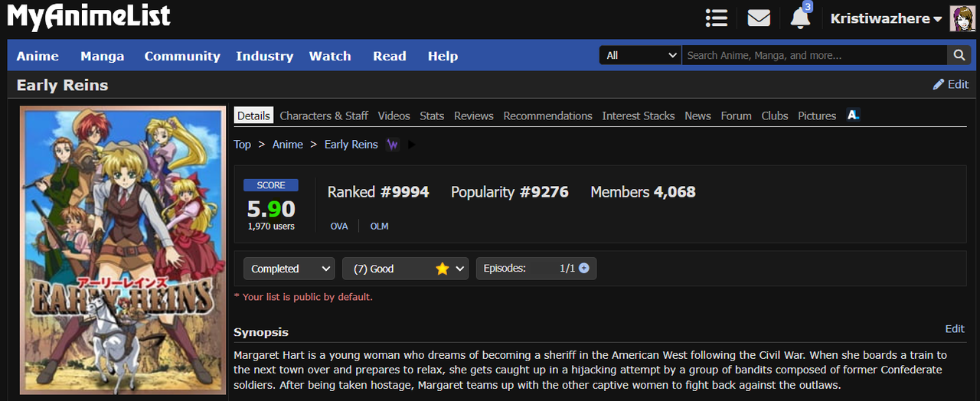Viewport: 980px width, 401px height.
Task: Click the Early Reins page title
Action: click(62, 85)
